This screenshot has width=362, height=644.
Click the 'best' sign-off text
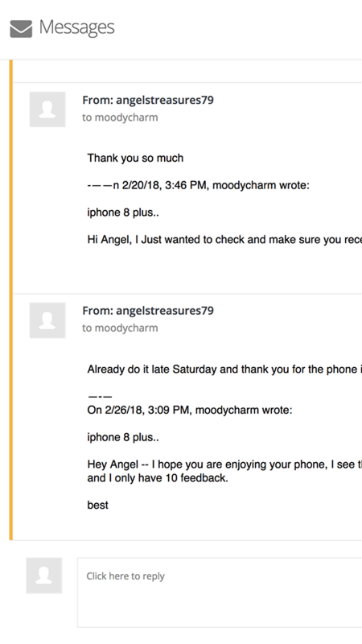click(x=97, y=505)
